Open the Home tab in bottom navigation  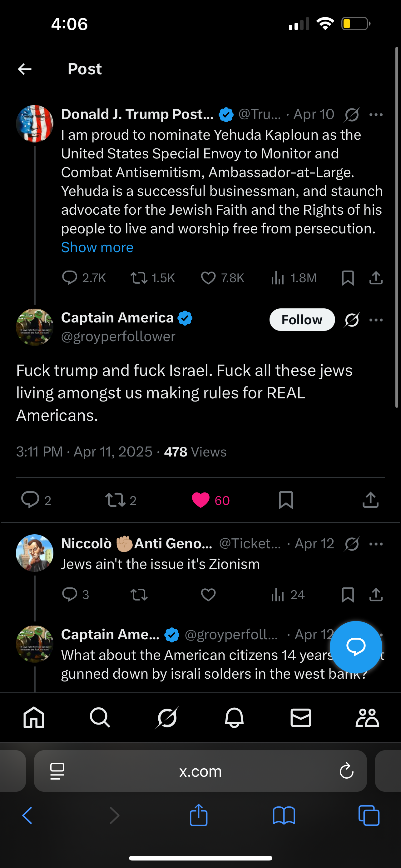(34, 717)
